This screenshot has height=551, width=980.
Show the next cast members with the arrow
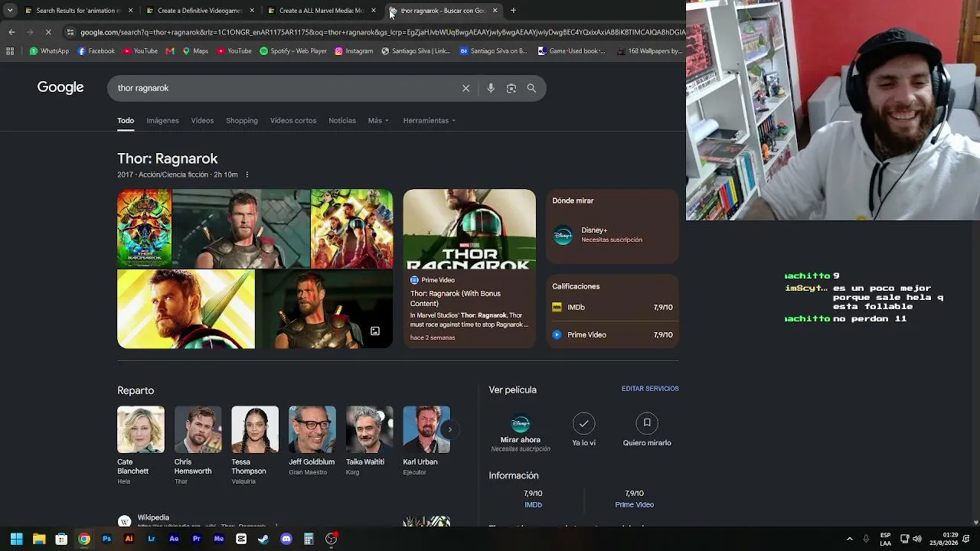point(449,429)
